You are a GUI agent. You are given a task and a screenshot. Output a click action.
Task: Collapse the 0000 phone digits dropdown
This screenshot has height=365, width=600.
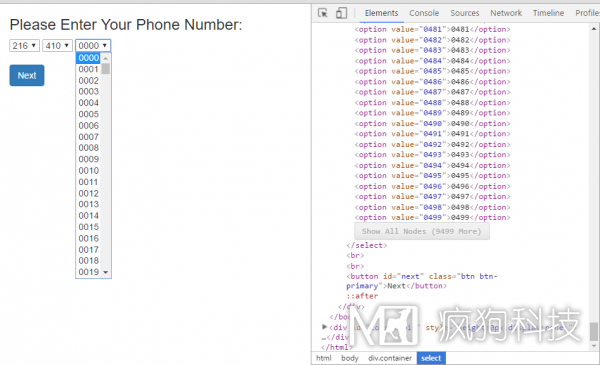93,46
